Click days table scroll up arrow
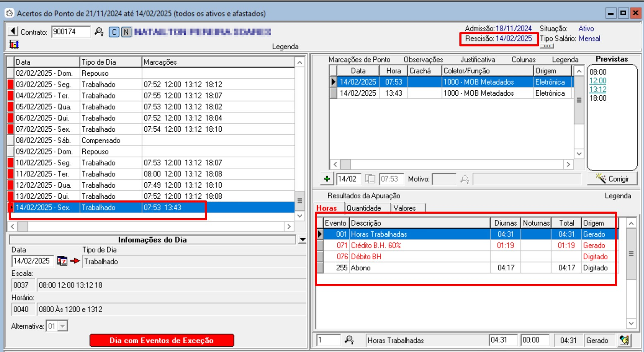 (300, 62)
